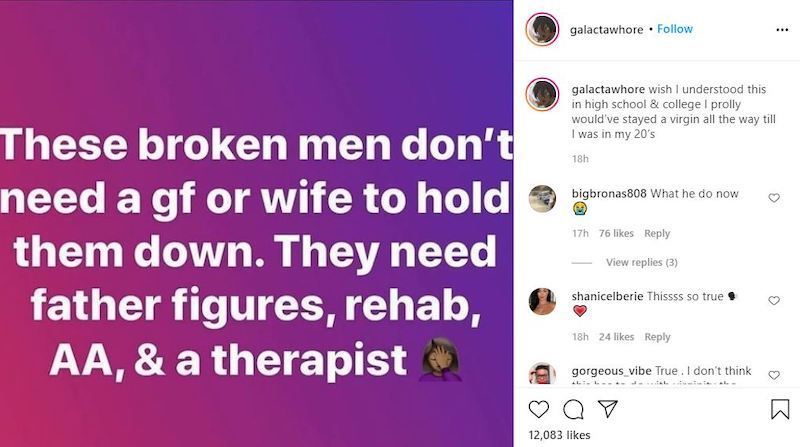800x447 pixels.
Task: Open the comment speech bubble icon
Action: pyautogui.click(x=573, y=409)
